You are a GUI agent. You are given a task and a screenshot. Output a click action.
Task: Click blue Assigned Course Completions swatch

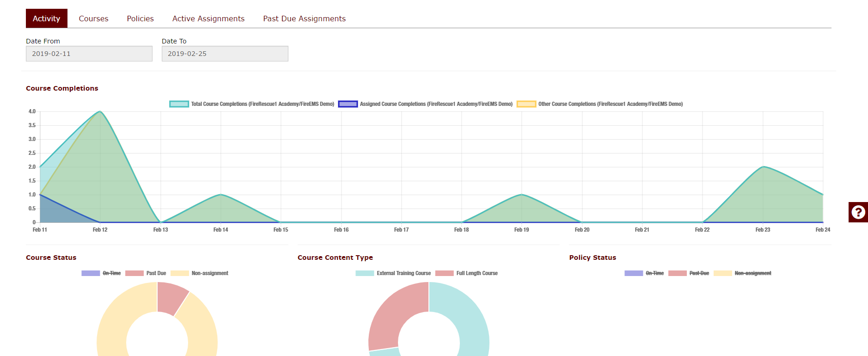(x=348, y=104)
